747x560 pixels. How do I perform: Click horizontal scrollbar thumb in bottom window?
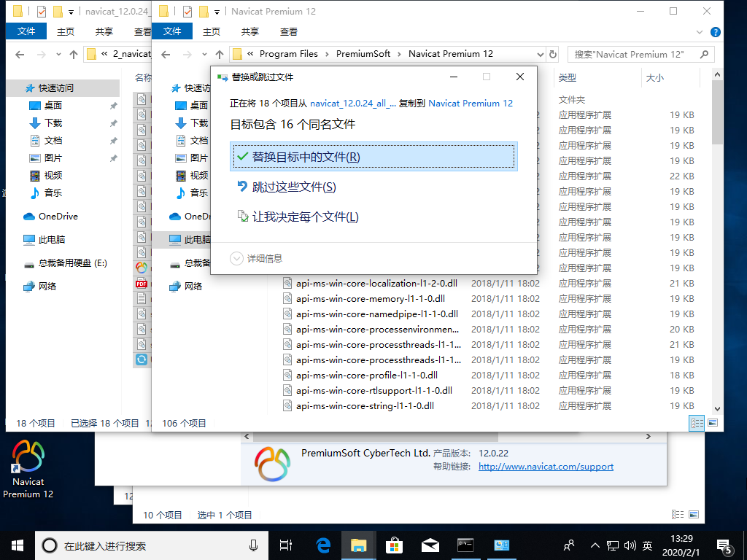click(x=376, y=436)
